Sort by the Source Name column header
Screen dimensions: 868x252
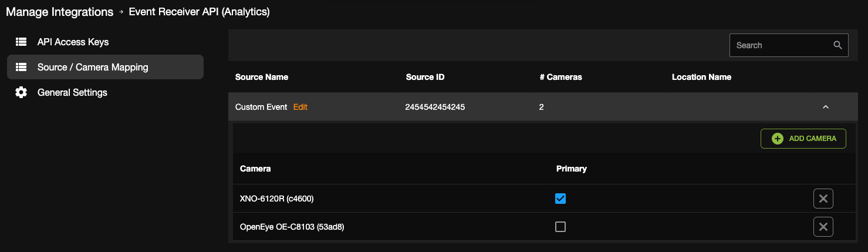coord(262,77)
